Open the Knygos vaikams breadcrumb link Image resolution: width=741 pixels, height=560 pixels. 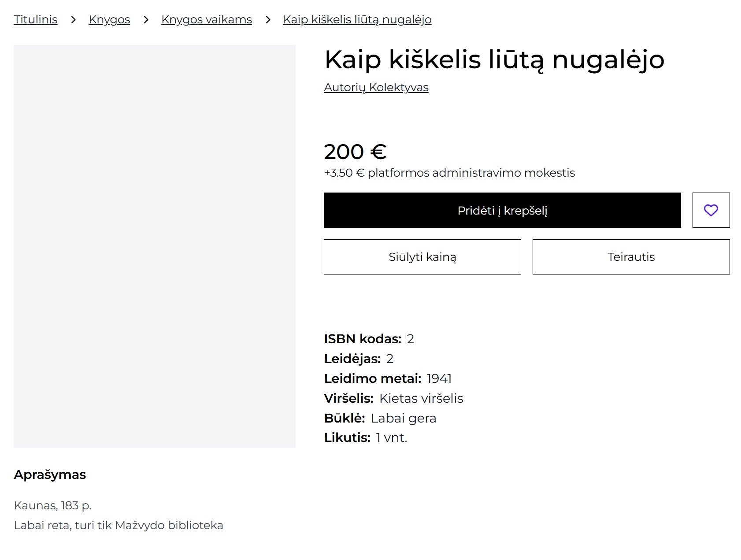point(207,20)
